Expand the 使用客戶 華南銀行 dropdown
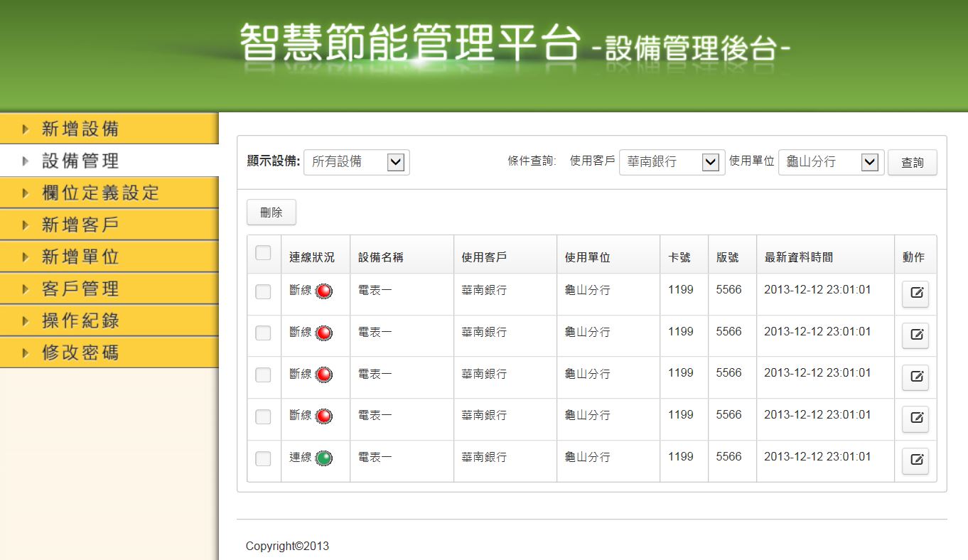The image size is (968, 560). [x=672, y=162]
